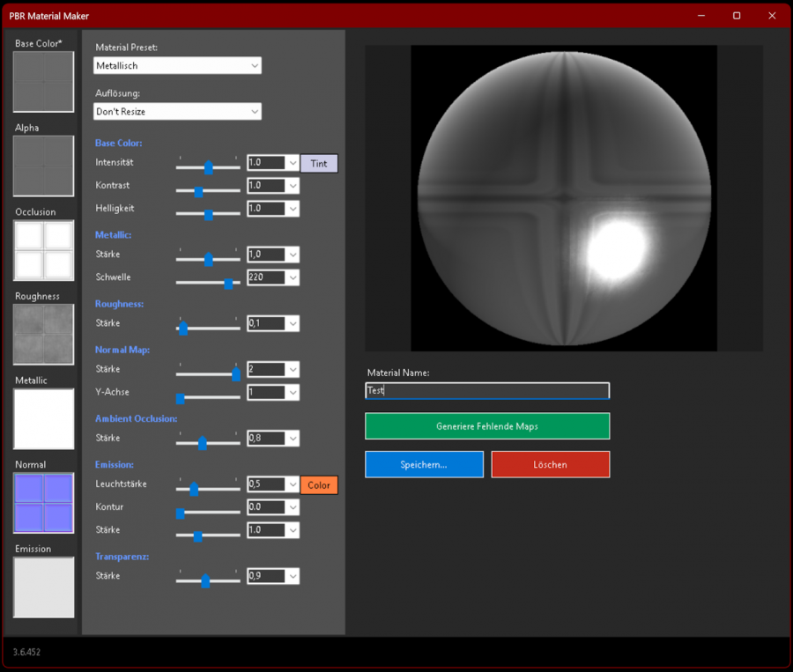Click the Roughness Stärke slider
Viewport: 793px width, 672px height.
[x=208, y=329]
